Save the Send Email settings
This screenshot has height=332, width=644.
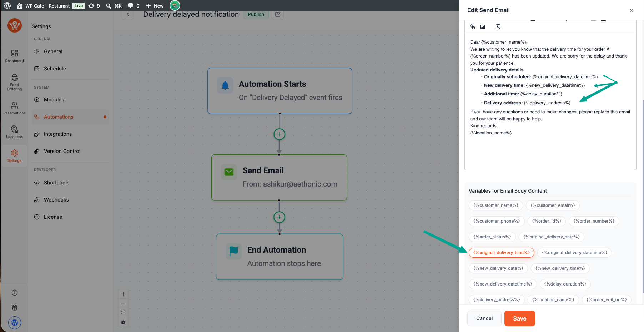[520, 318]
